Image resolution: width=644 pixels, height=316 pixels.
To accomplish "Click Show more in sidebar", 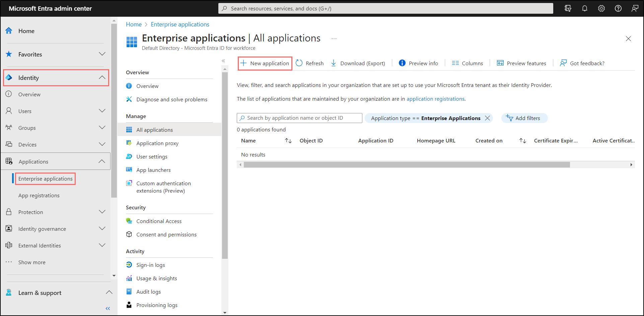I will coord(32,262).
